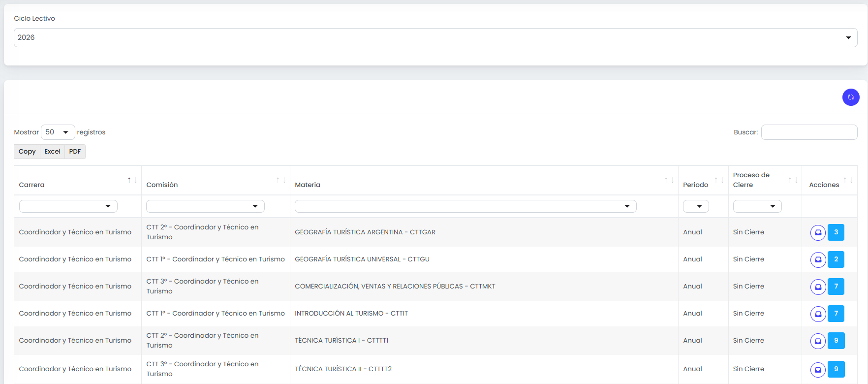The height and width of the screenshot is (384, 868).
Task: Click badge 9 on TÉCNICA TURÍSTICA II row
Action: (836, 369)
